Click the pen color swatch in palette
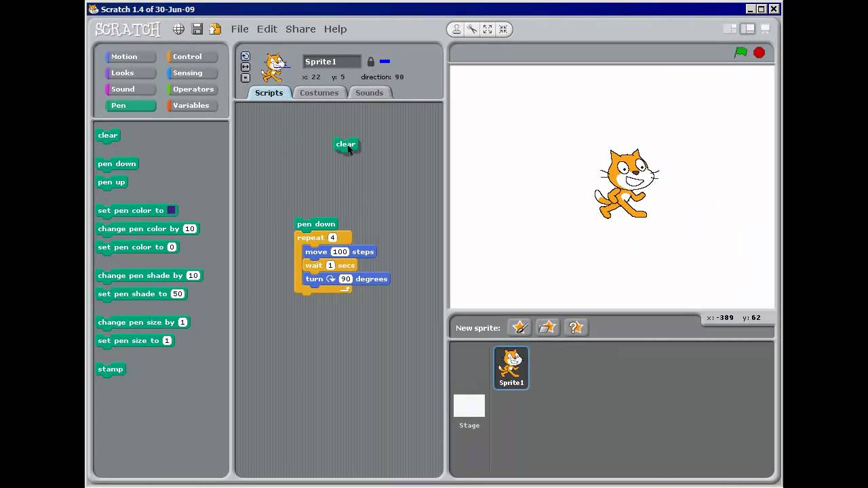The width and height of the screenshot is (868, 488). pos(172,210)
